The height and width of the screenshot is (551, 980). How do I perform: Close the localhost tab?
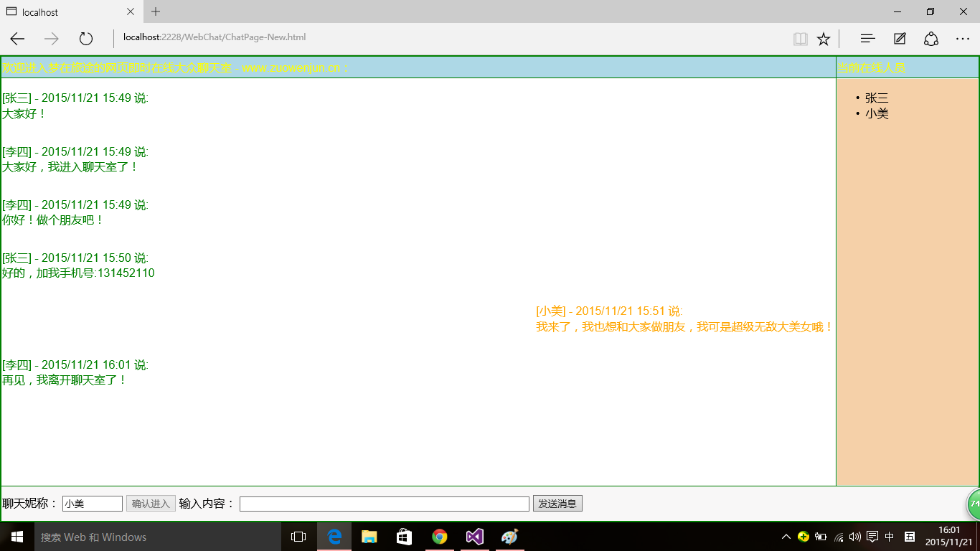click(x=131, y=11)
